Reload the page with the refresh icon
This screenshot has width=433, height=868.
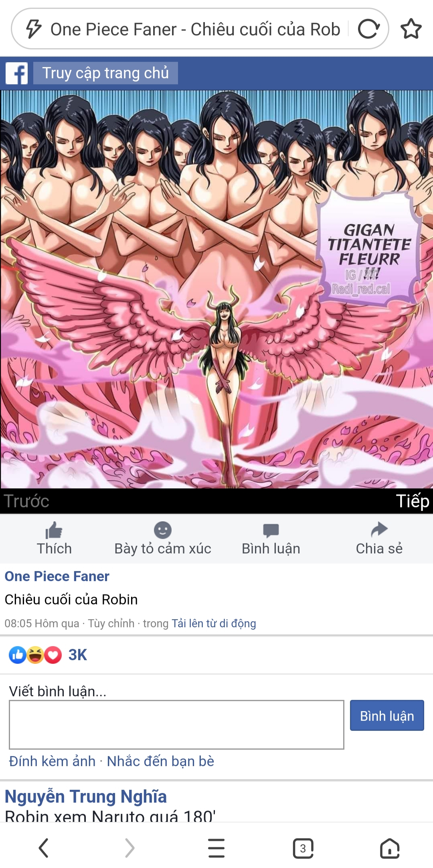pos(369,29)
